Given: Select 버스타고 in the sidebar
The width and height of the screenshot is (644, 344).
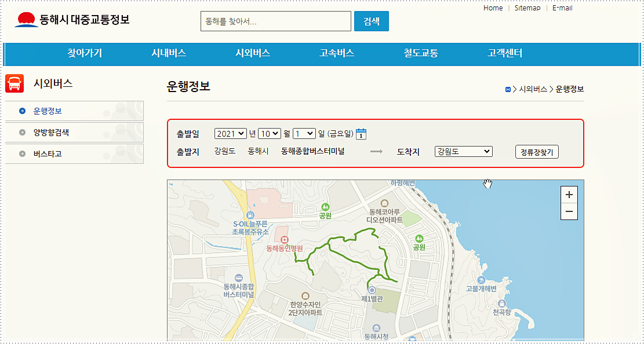Looking at the screenshot, I should pyautogui.click(x=74, y=154).
